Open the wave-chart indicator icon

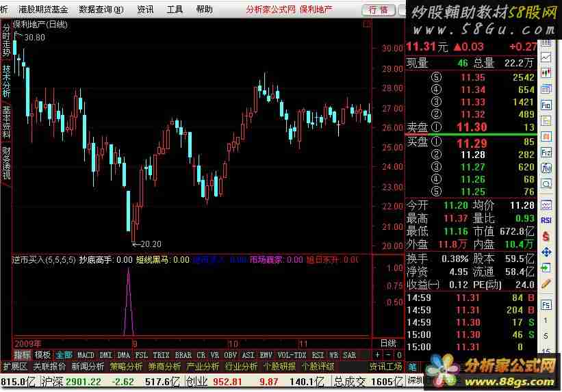(x=546, y=205)
